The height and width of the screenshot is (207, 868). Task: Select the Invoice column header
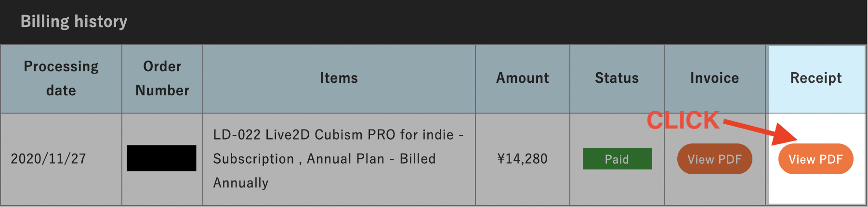[x=715, y=78]
